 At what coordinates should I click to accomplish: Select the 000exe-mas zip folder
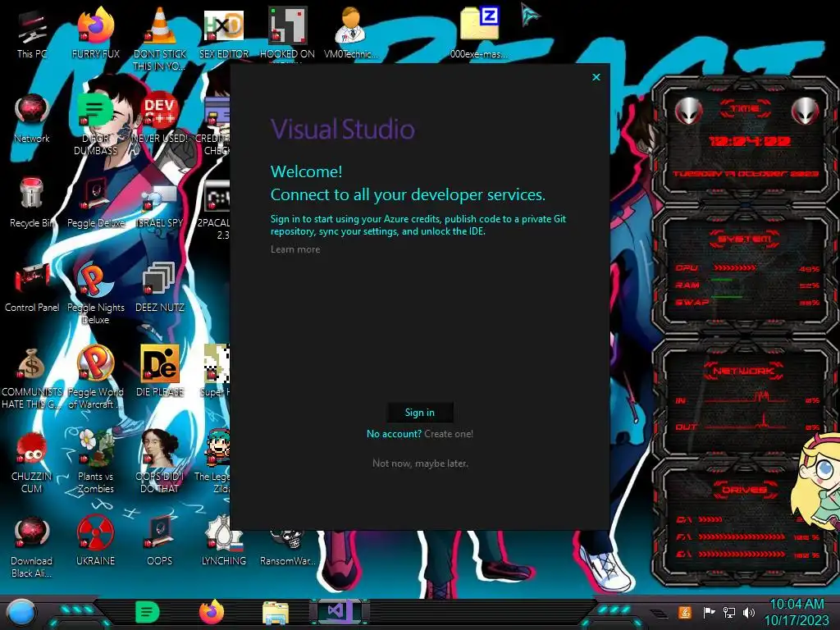pos(479,33)
